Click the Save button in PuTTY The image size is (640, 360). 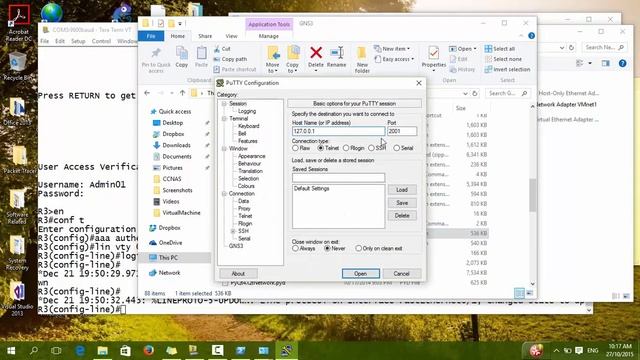[402, 203]
